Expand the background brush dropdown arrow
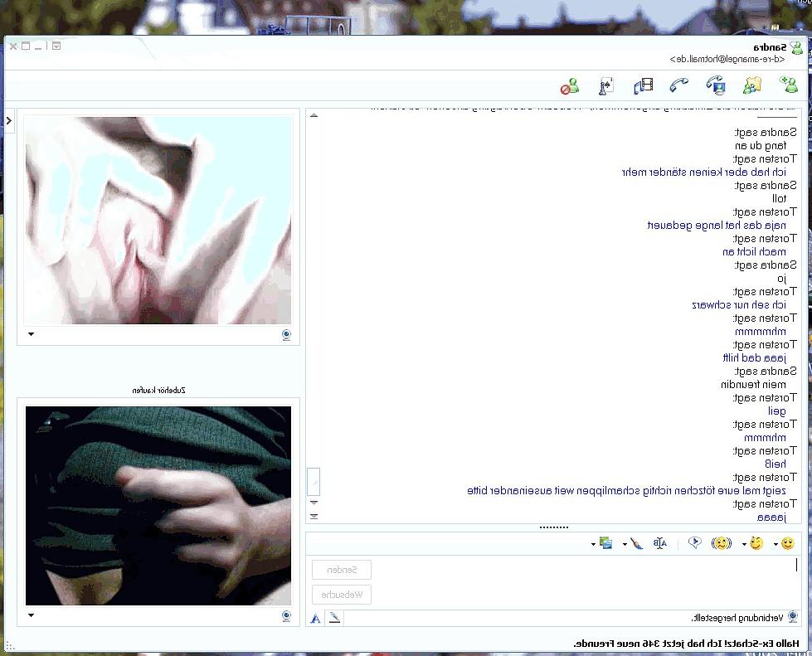 tap(625, 544)
